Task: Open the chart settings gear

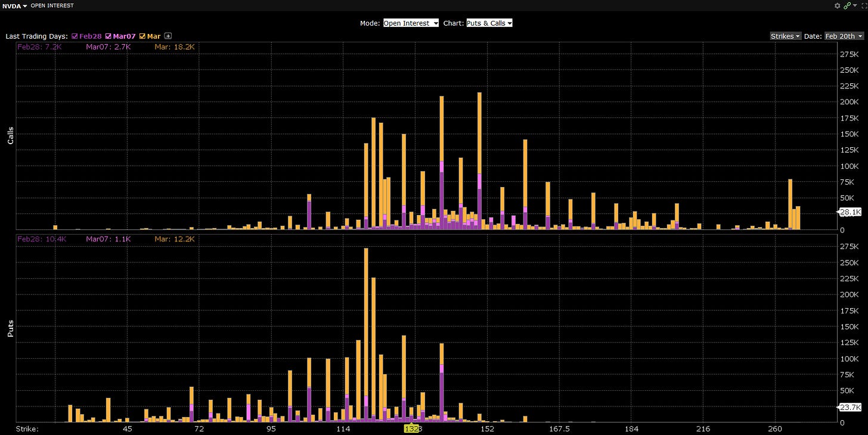Action: click(x=837, y=5)
